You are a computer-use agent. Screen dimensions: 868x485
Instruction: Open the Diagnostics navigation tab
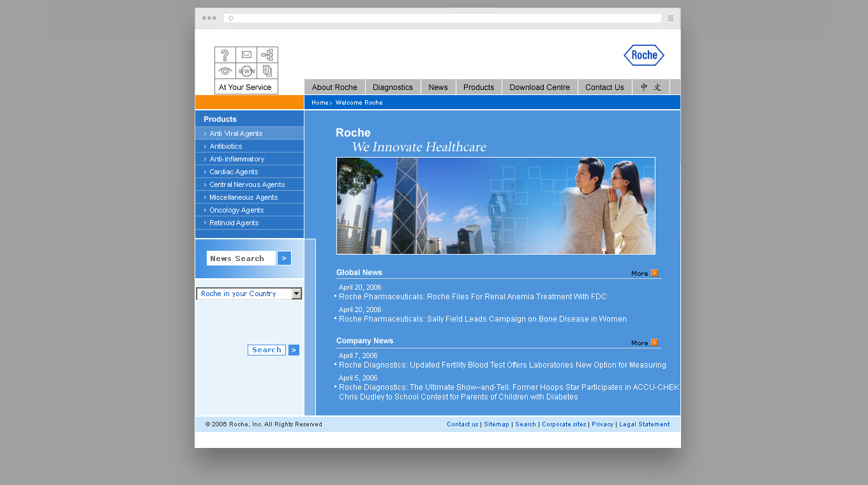click(393, 87)
